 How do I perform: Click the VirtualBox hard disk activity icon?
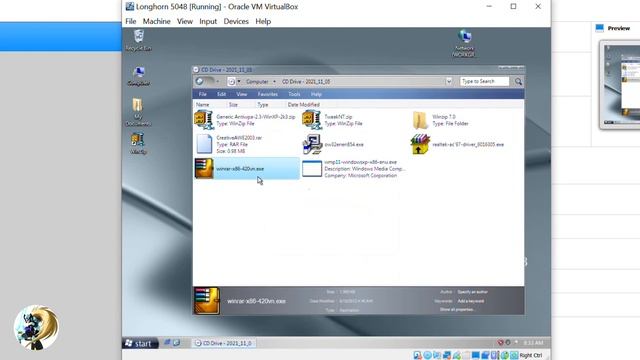[x=418, y=355]
